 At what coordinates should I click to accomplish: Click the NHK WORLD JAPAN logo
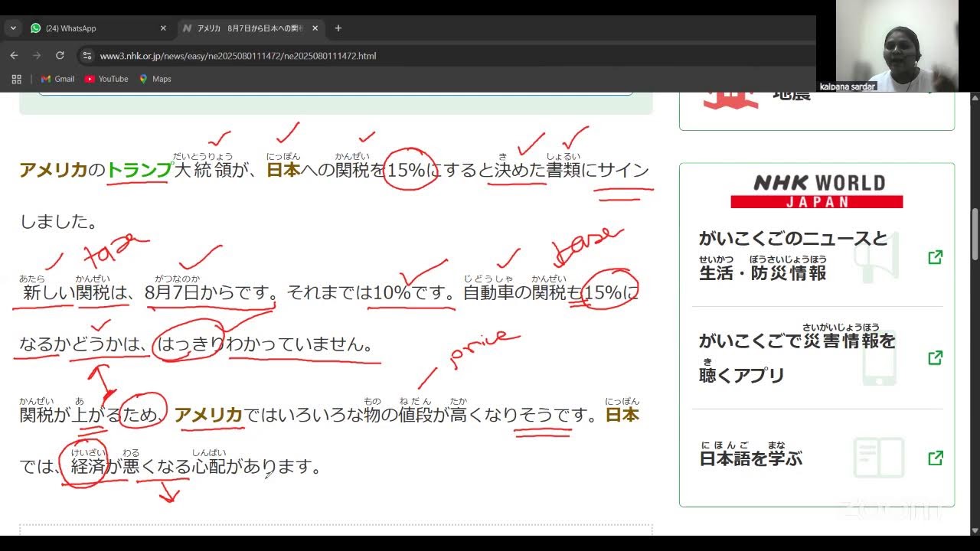click(x=817, y=191)
